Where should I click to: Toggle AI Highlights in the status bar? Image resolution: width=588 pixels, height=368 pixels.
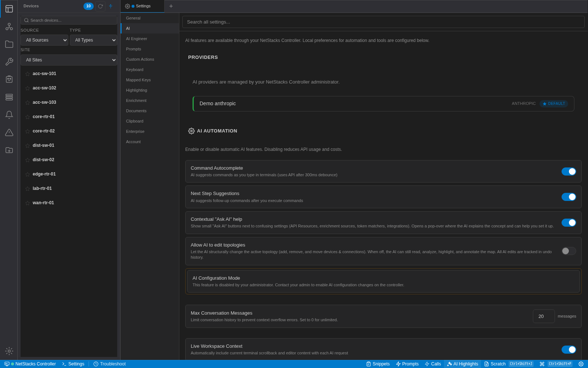(x=462, y=364)
